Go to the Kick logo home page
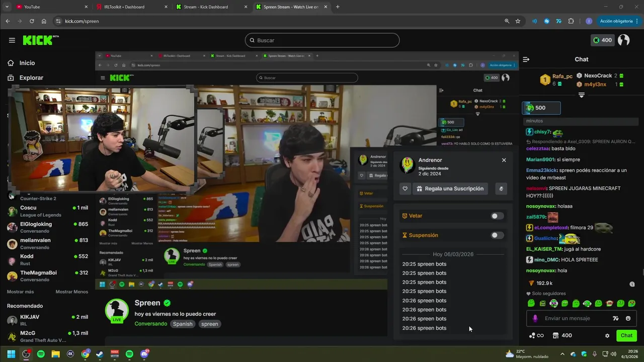Viewport: 644px width, 362px height. tap(40, 40)
